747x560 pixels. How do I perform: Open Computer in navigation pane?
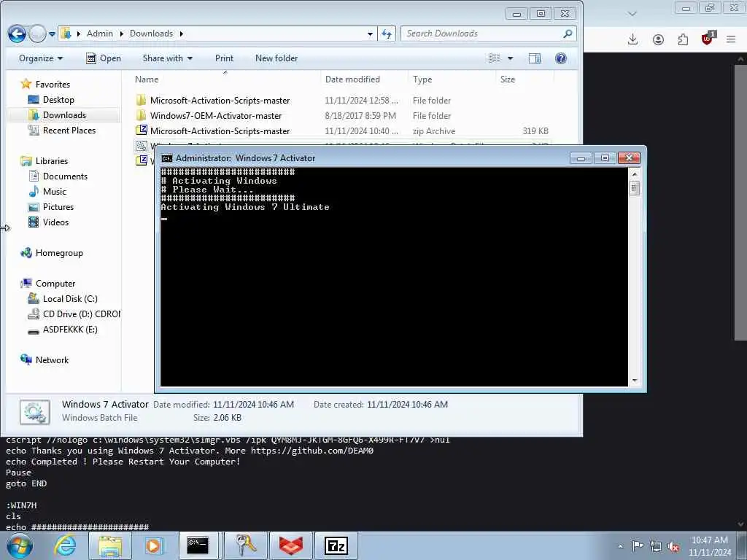point(55,284)
